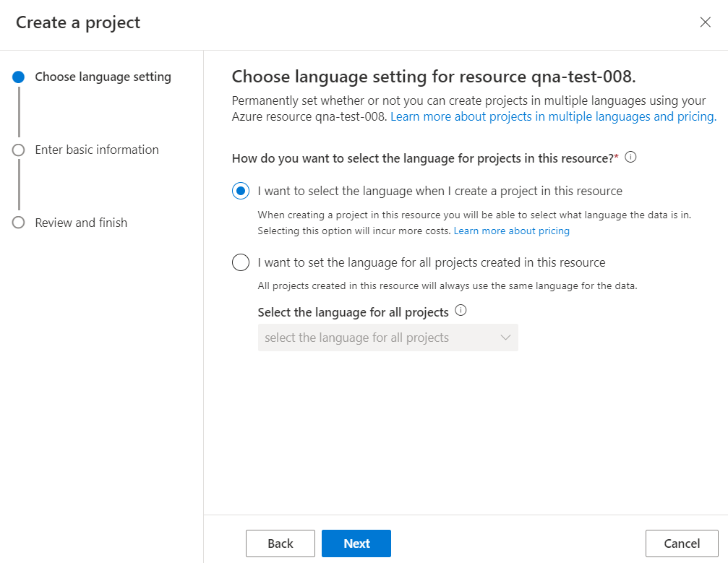Go to Enter basic information step
The image size is (728, 563).
(x=97, y=150)
